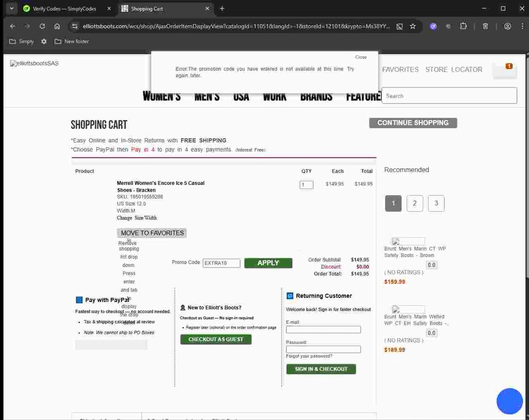Open the New folder bookmark
Viewport: 529px width, 420px height.
pos(72,41)
